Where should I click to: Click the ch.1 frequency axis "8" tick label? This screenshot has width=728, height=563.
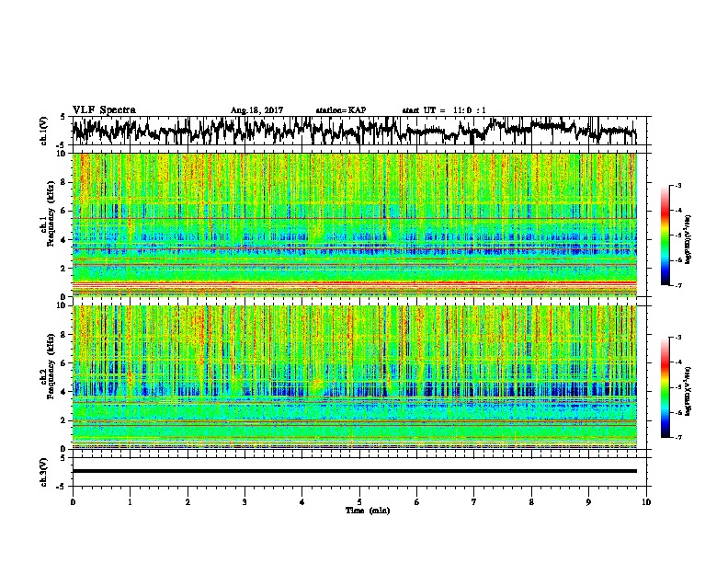point(64,182)
